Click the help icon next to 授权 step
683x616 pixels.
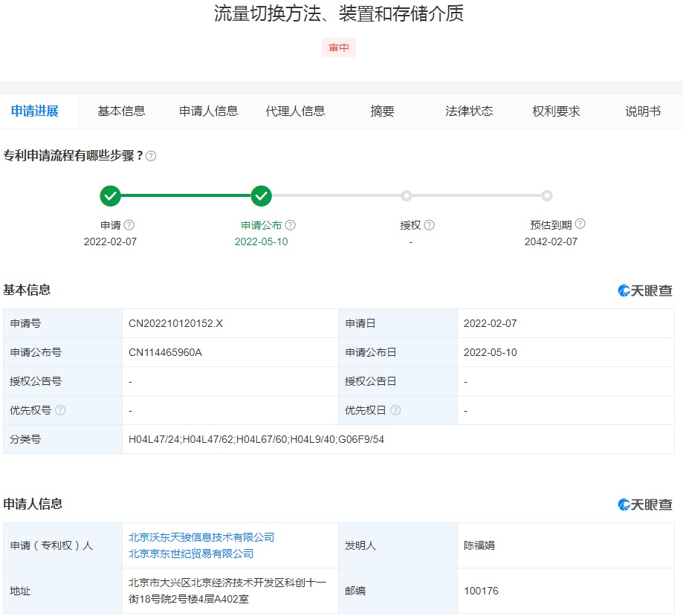click(429, 225)
